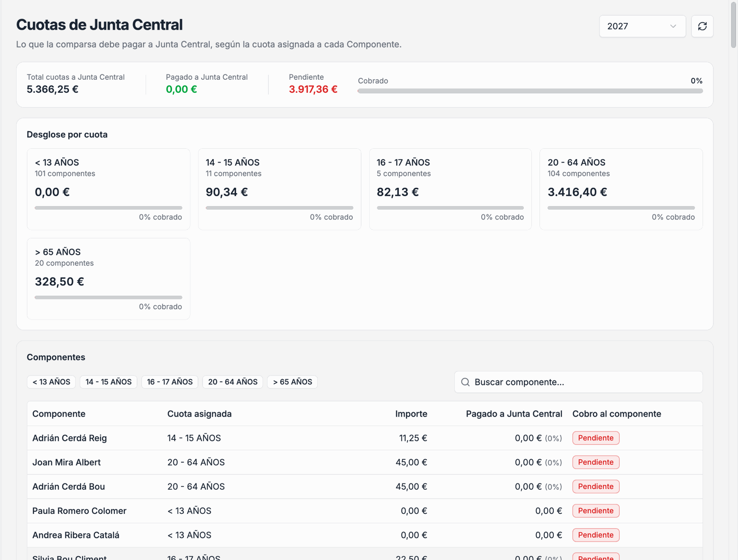The width and height of the screenshot is (738, 560).
Task: Open the > 65 AÑOS breakdown card
Action: (108, 279)
